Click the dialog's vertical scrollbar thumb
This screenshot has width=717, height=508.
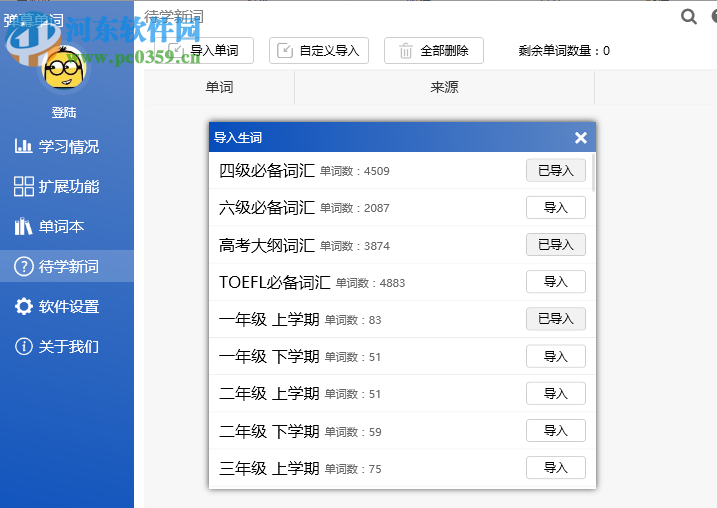click(594, 172)
